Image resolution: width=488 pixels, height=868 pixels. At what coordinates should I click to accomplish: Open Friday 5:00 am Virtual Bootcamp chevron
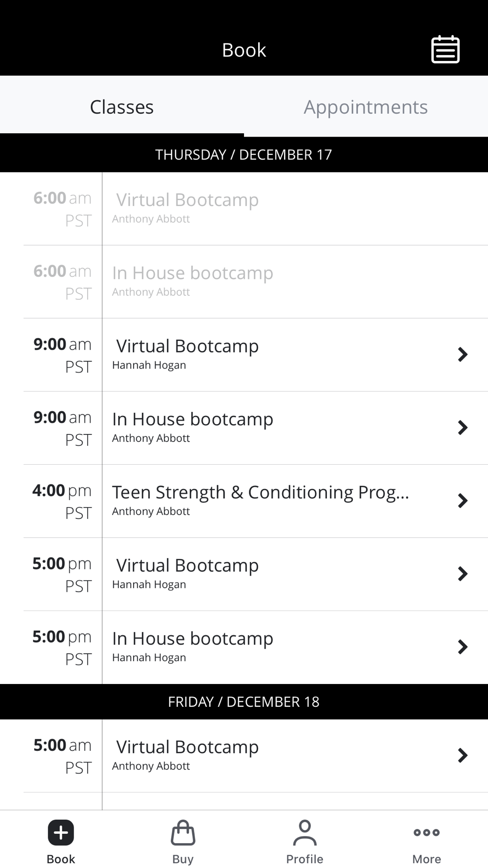click(x=463, y=755)
